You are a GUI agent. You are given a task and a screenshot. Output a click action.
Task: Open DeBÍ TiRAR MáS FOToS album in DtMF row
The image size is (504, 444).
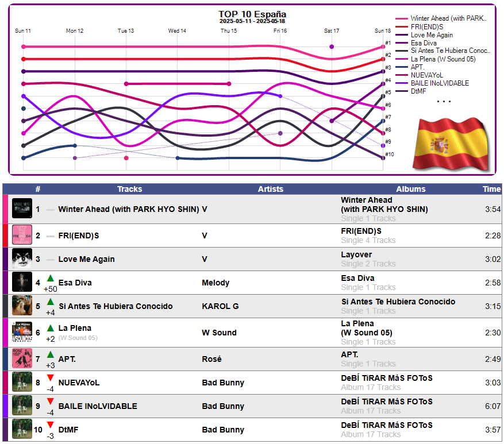pyautogui.click(x=387, y=425)
